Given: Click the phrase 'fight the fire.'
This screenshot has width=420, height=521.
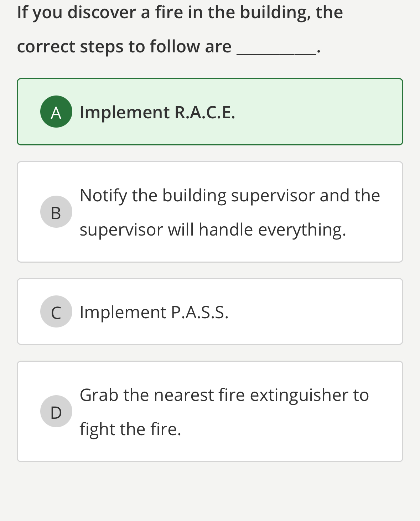Looking at the screenshot, I should [x=130, y=429].
